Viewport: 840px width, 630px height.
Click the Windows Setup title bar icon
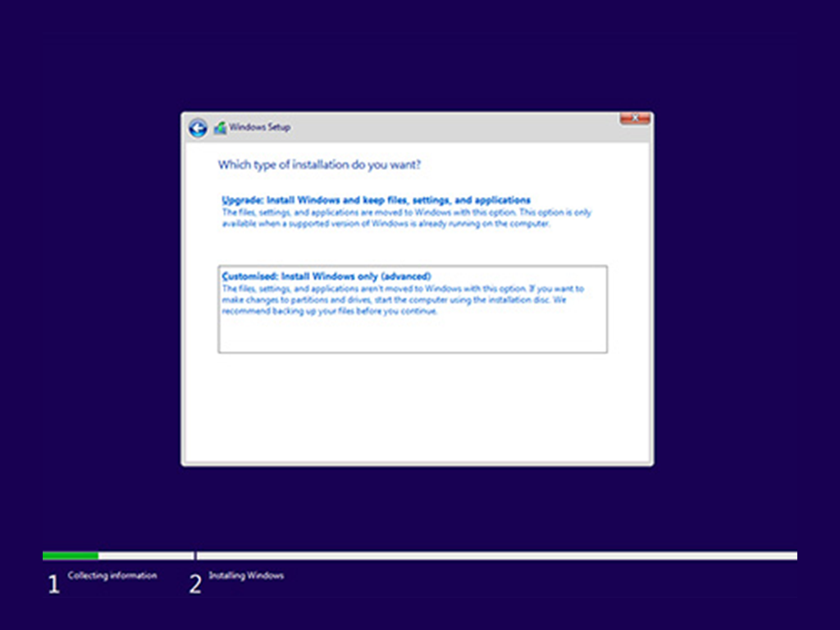coord(220,128)
